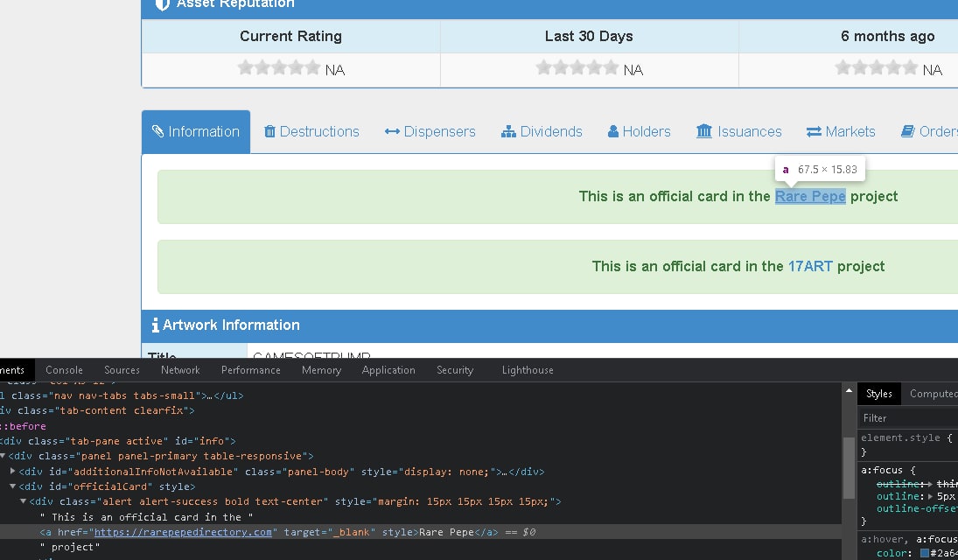Click the 6 months ago star rating
This screenshot has height=560, width=958.
pos(876,67)
